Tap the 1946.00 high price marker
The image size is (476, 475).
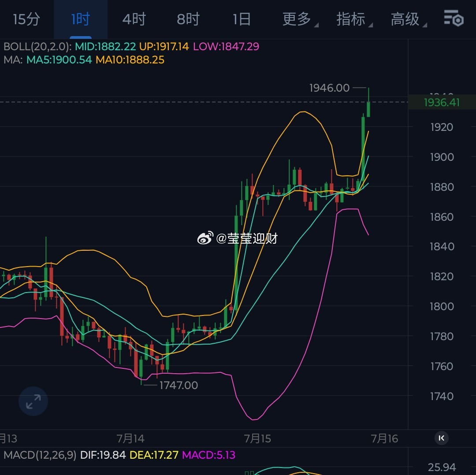click(x=329, y=88)
